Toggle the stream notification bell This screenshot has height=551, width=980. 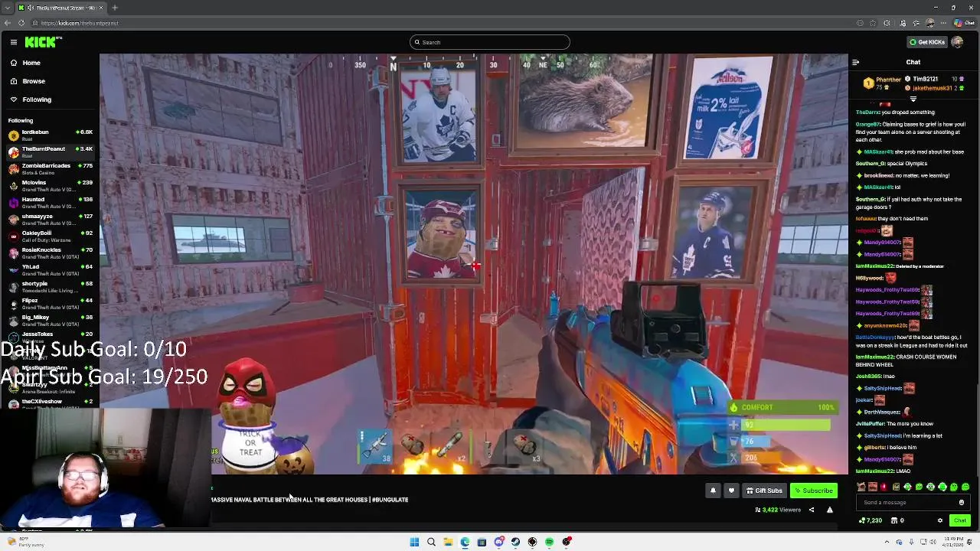(713, 491)
